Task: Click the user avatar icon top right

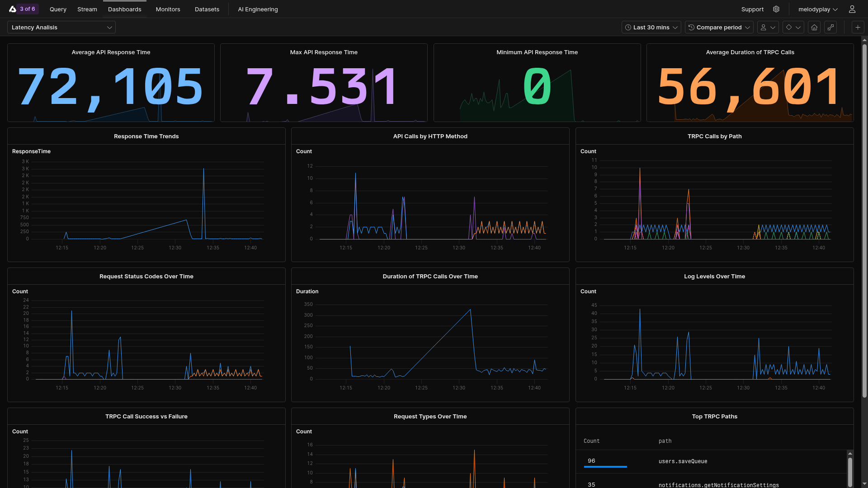Action: 852,9
